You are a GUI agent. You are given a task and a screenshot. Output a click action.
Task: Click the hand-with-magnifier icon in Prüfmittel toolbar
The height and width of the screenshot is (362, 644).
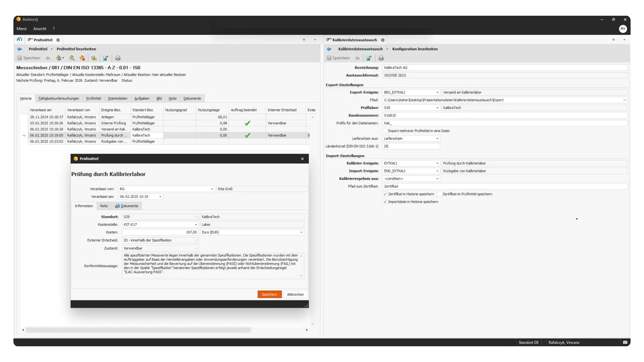coord(72,58)
